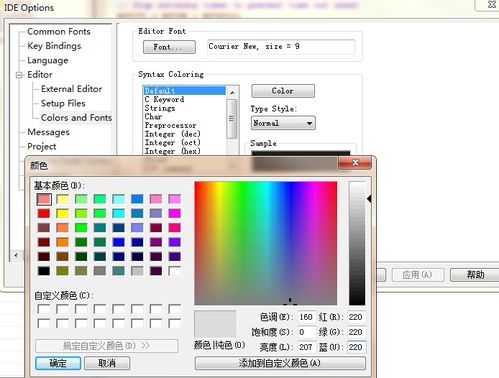Image resolution: width=499 pixels, height=378 pixels.
Task: Pick orange swatch in fourth row
Action: pyautogui.click(x=62, y=242)
